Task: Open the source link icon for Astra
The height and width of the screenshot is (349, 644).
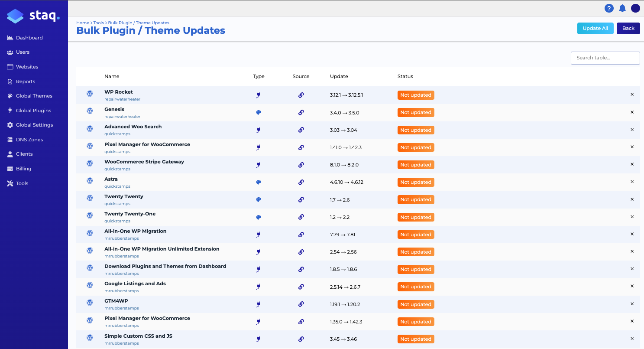Action: pyautogui.click(x=301, y=182)
